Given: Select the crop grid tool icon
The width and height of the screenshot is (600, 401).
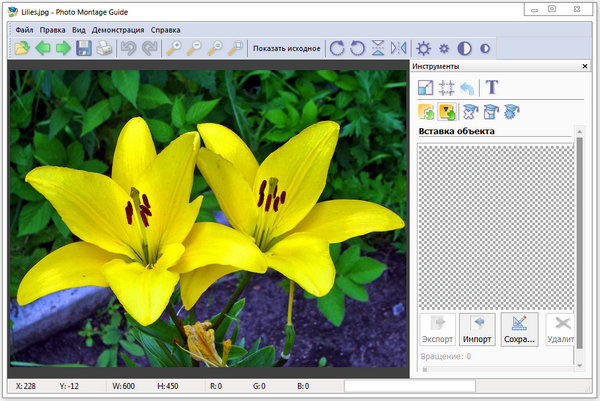Looking at the screenshot, I should pos(447,87).
